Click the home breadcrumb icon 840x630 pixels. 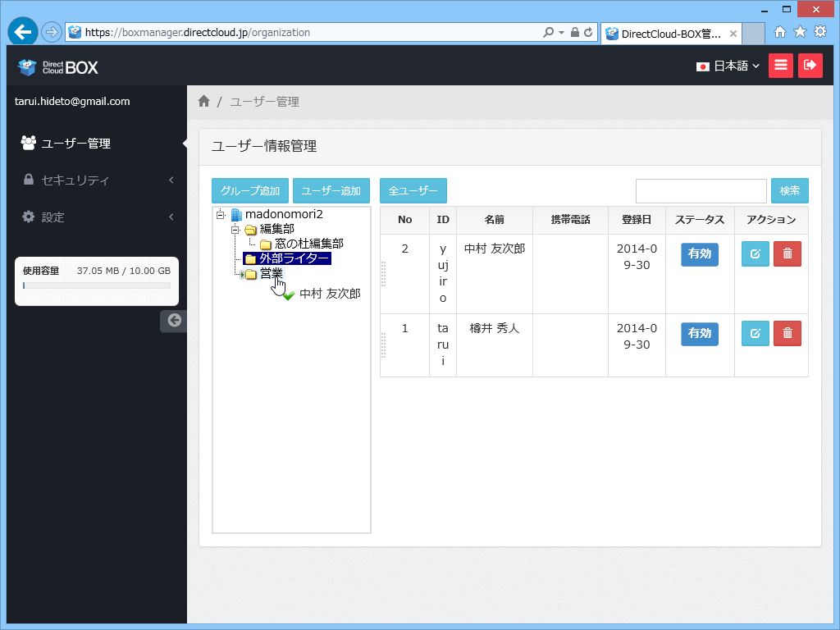(x=203, y=101)
